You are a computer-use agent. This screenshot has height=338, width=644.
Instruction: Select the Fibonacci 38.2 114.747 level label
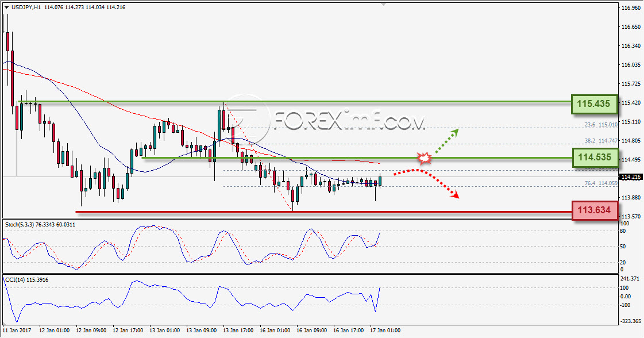coord(601,140)
